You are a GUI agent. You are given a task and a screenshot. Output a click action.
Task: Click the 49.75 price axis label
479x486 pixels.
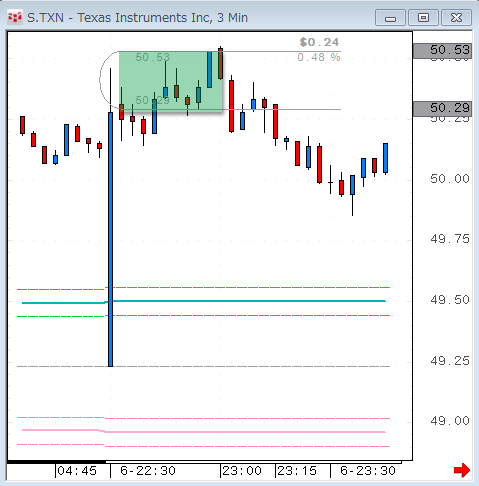pos(450,239)
